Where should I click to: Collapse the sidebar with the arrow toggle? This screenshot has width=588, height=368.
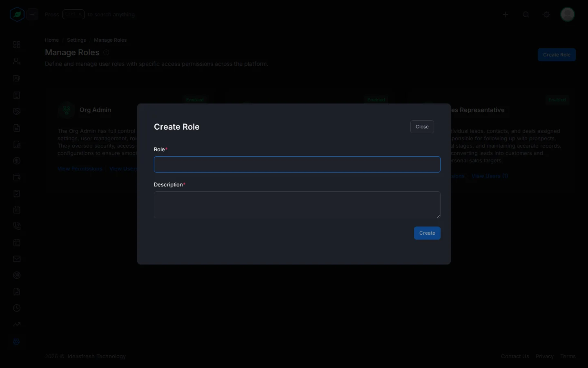click(33, 15)
